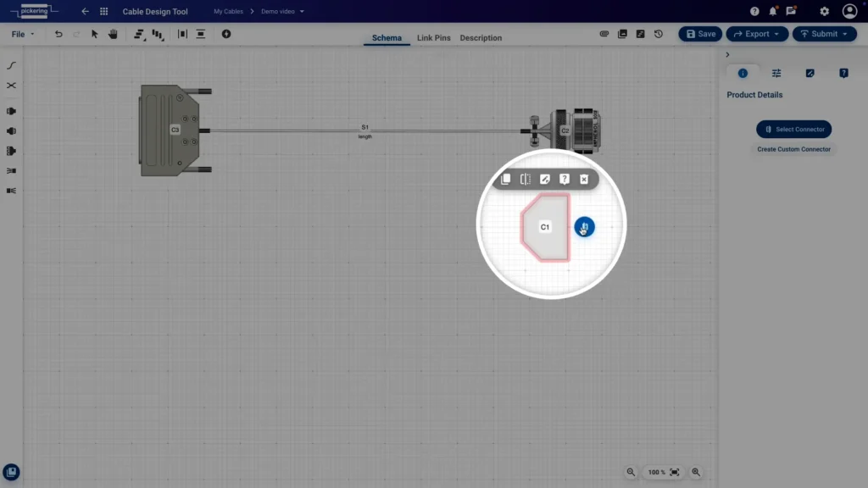Open the attachments paperclip icon
The image size is (868, 488).
[x=604, y=34]
